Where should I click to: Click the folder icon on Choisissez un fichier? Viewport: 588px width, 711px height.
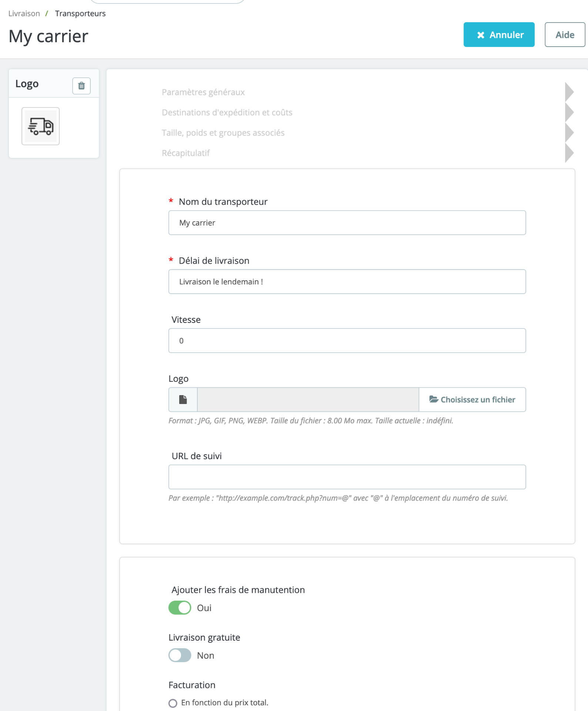433,399
